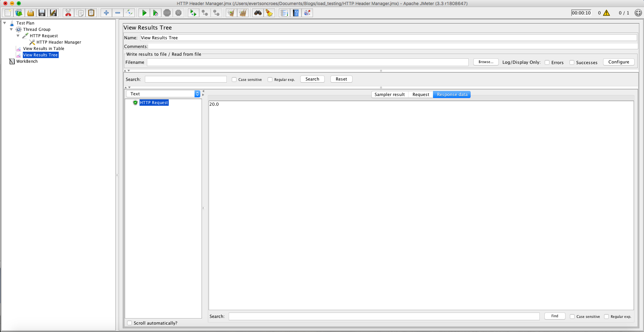Image resolution: width=644 pixels, height=332 pixels.
Task: Click the Open file folder icon
Action: pyautogui.click(x=31, y=13)
